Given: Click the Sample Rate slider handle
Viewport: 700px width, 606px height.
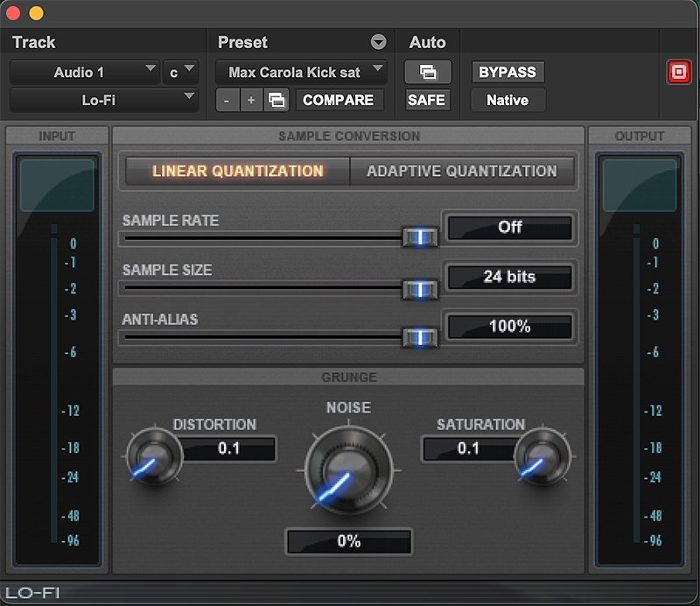Looking at the screenshot, I should coord(419,237).
